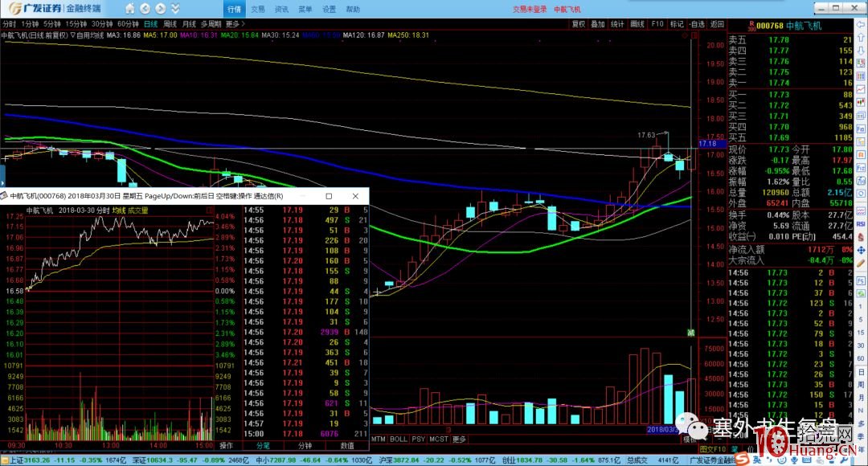Viewport: 868px width, 466px height.
Task: Open the 菜单 menu
Action: pos(305,10)
